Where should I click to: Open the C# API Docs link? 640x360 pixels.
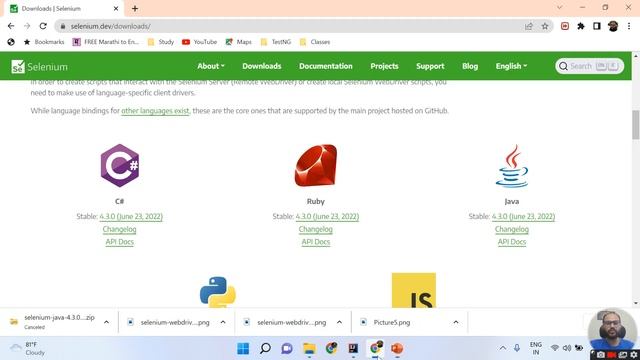(120, 242)
